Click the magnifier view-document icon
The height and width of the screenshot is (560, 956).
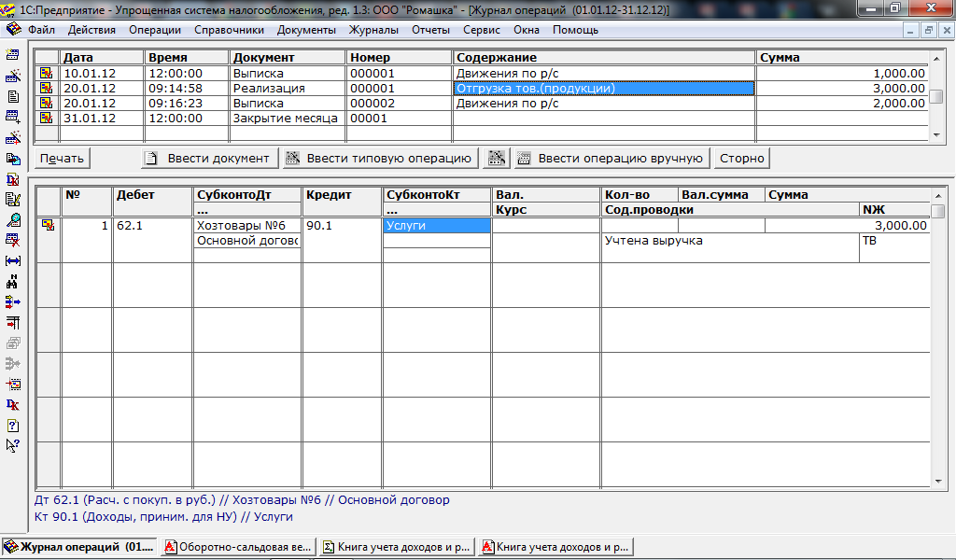[12, 219]
